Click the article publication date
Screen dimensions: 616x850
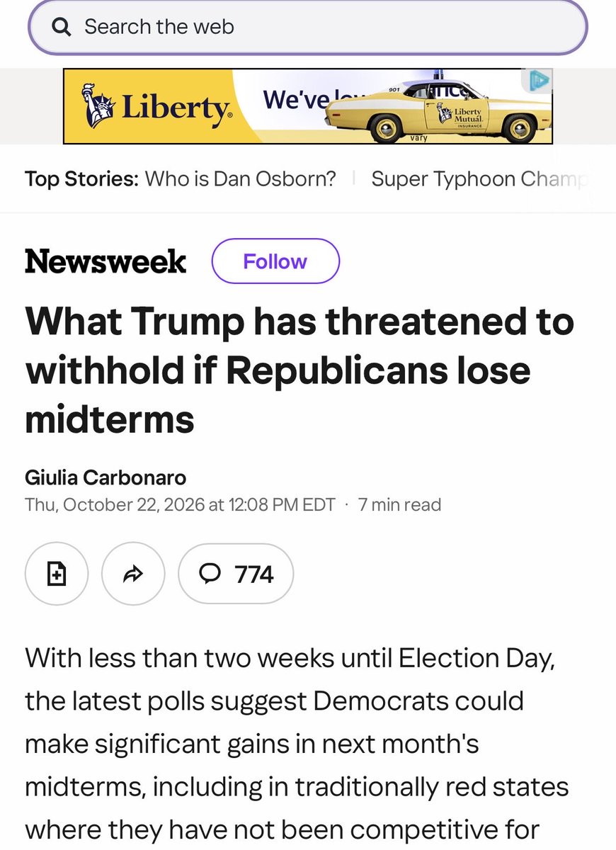point(180,505)
